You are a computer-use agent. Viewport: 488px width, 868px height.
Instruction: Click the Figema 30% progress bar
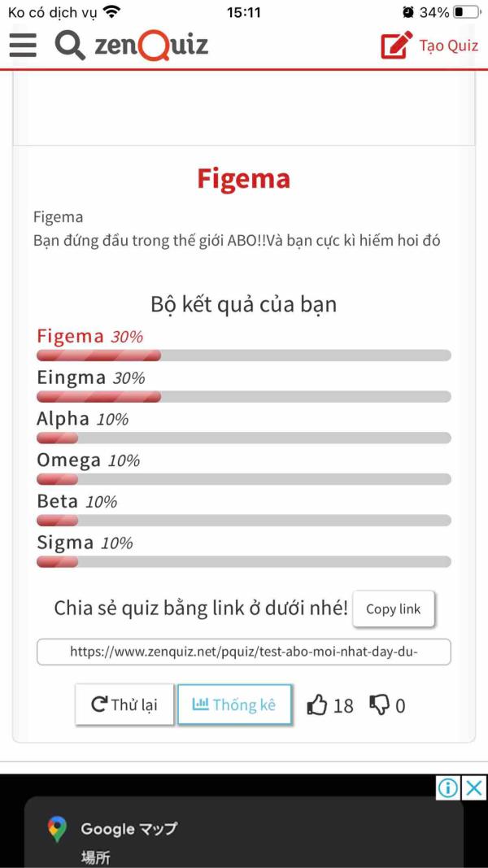pos(243,355)
